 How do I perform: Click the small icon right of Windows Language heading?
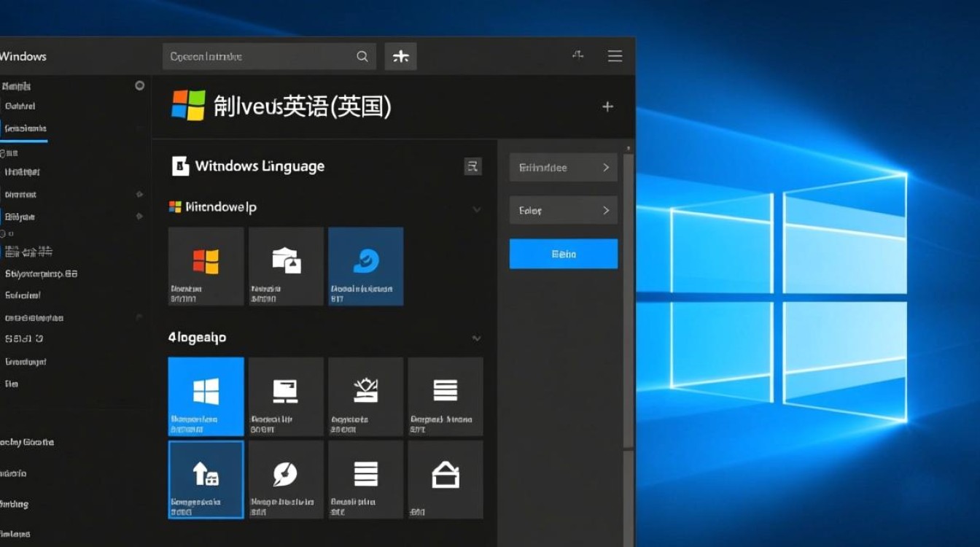(x=472, y=166)
